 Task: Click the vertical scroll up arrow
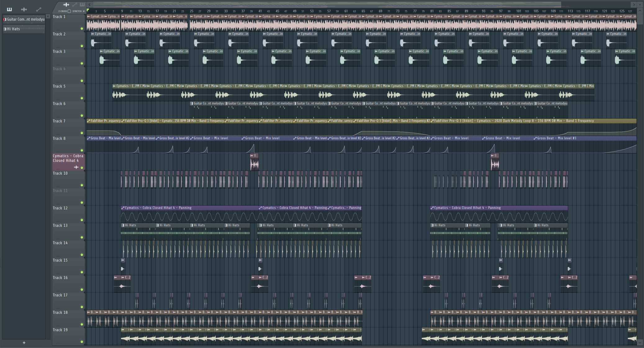640,11
